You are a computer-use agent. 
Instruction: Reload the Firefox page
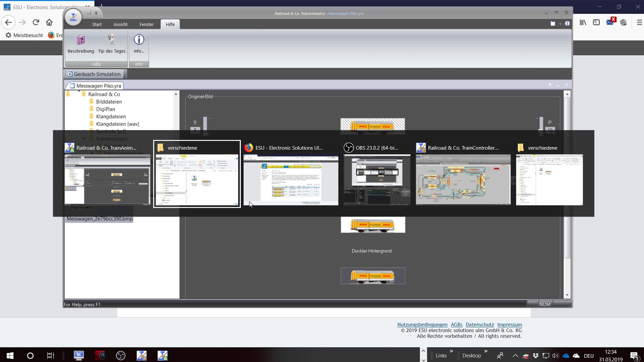pos(36,22)
